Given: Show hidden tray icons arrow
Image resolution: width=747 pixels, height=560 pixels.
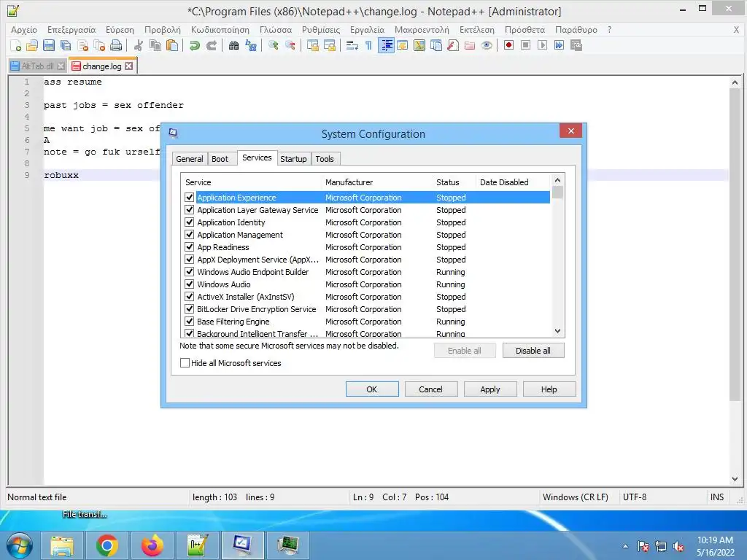Looking at the screenshot, I should click(x=625, y=546).
